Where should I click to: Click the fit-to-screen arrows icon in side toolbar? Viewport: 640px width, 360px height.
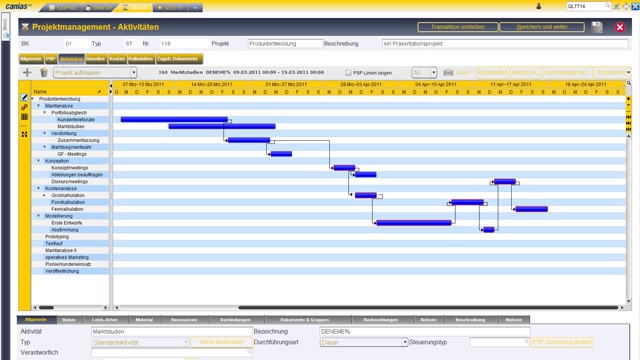[x=24, y=134]
